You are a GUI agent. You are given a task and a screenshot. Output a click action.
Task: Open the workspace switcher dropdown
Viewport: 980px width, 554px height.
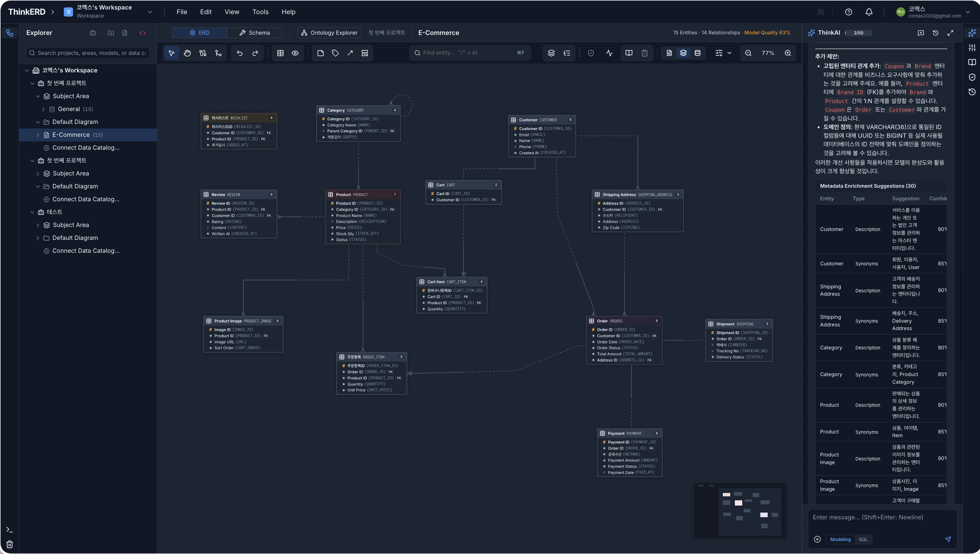point(150,12)
